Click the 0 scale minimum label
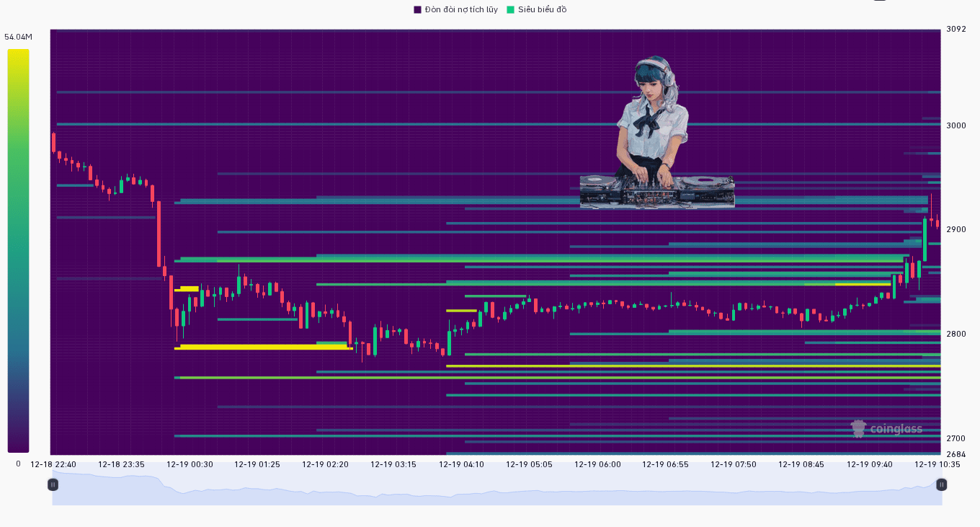 pyautogui.click(x=18, y=464)
